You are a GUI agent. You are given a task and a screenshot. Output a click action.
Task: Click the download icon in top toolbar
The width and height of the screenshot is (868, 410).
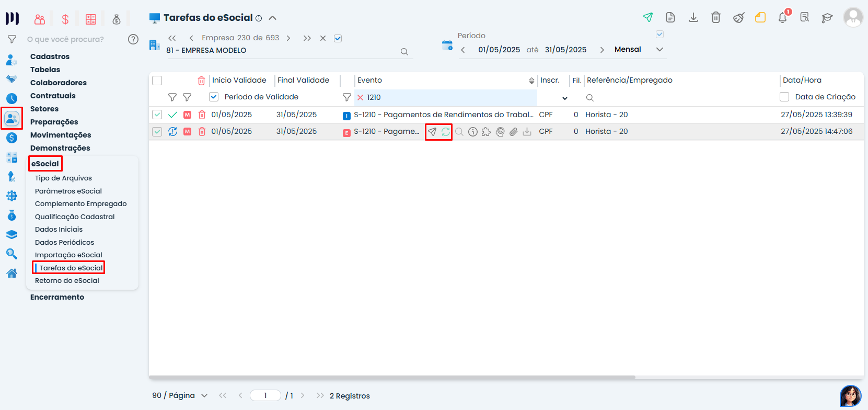tap(693, 17)
